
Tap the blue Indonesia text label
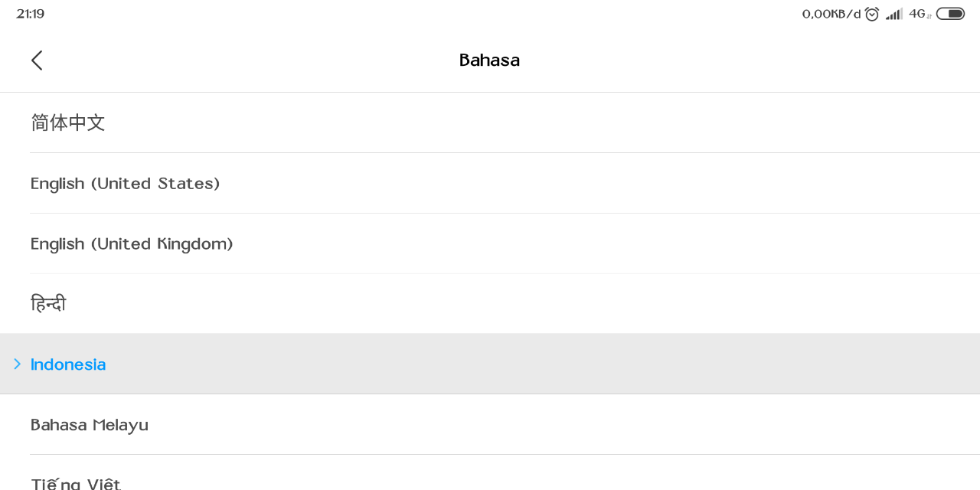[x=68, y=364]
